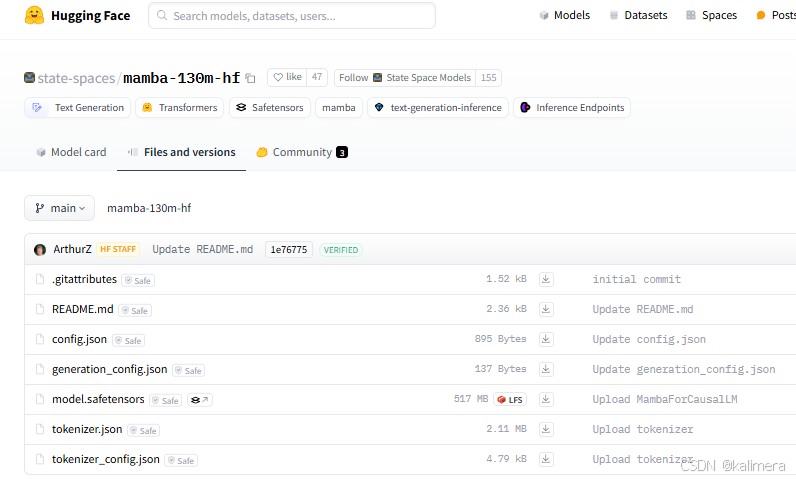Open safetensors viewer icon next to model.safetensors

click(200, 400)
